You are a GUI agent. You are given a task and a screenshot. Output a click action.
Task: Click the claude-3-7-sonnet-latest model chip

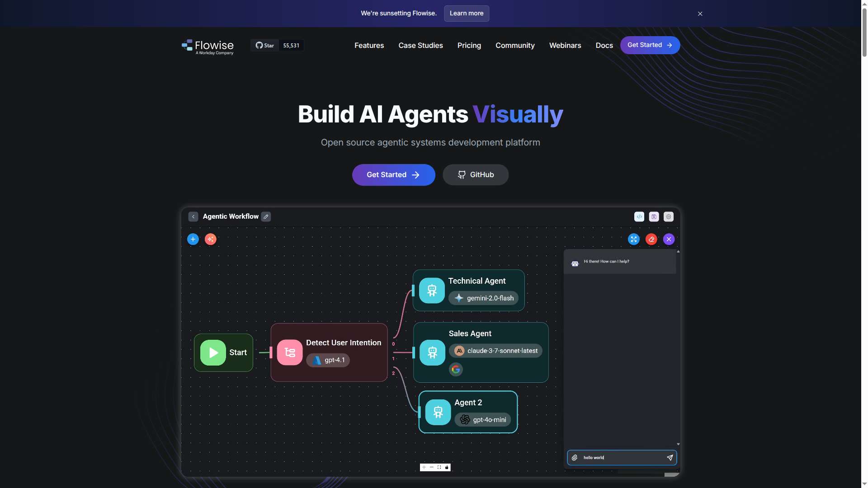(x=495, y=351)
